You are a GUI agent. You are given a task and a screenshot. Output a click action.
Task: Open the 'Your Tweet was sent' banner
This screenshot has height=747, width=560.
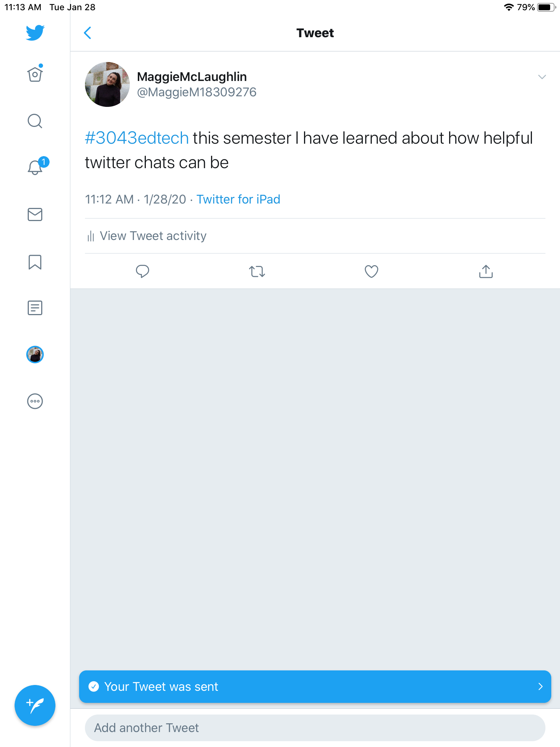pos(315,686)
